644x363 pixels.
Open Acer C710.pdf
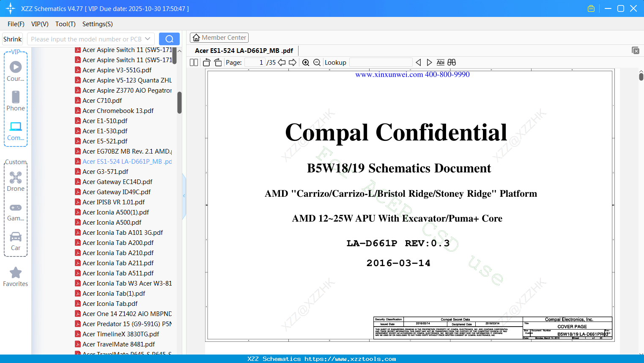pyautogui.click(x=98, y=101)
